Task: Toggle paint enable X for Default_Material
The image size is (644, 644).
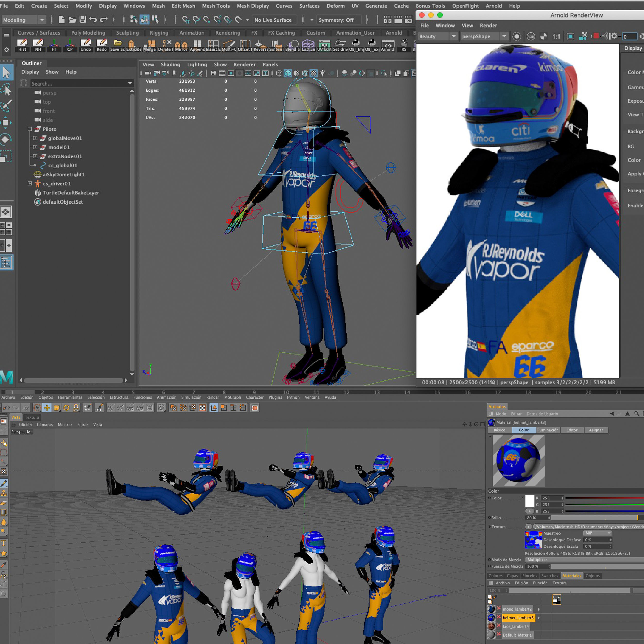Action: (x=499, y=634)
